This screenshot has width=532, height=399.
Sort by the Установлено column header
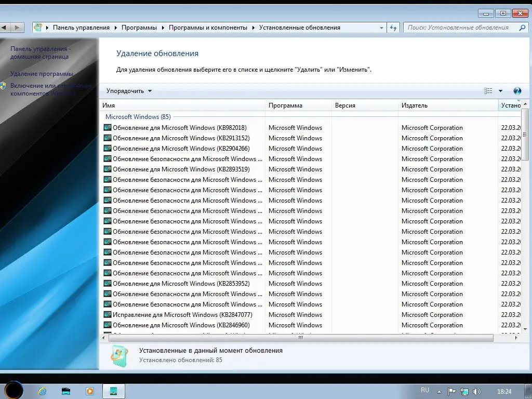[x=510, y=105]
